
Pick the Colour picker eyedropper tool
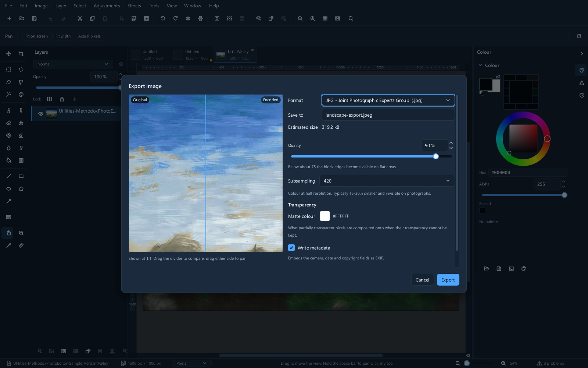(8, 245)
